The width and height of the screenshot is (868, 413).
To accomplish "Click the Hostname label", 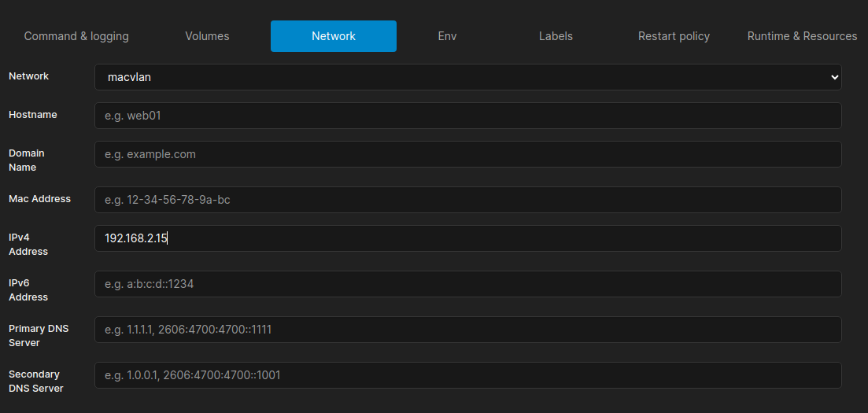I will (33, 115).
